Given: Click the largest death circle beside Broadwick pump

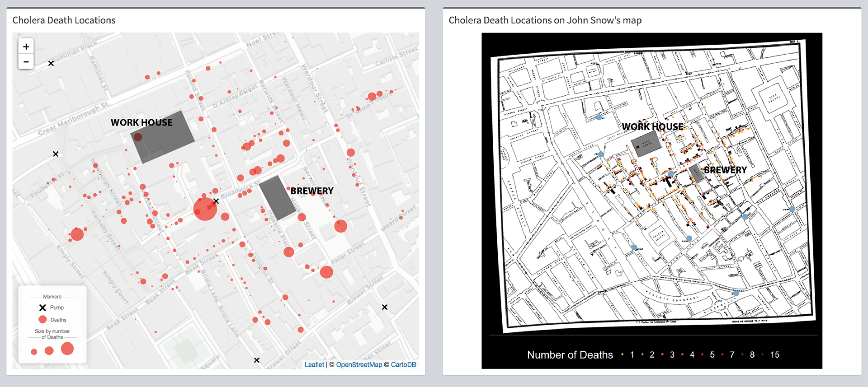Looking at the screenshot, I should 205,210.
